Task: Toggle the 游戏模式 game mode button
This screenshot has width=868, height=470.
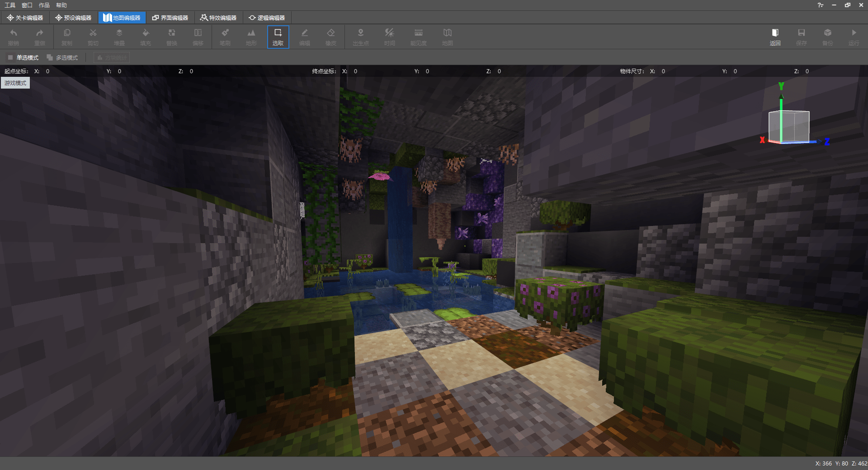Action: [15, 83]
